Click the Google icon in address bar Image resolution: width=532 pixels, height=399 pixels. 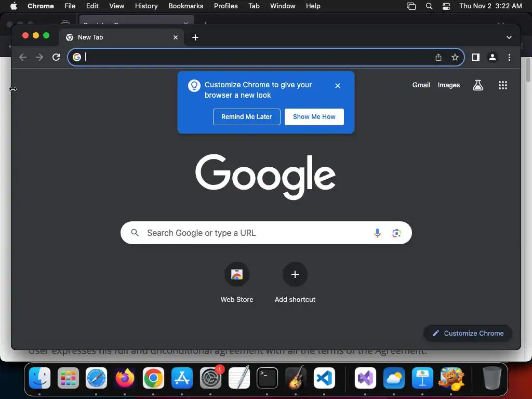pos(77,57)
